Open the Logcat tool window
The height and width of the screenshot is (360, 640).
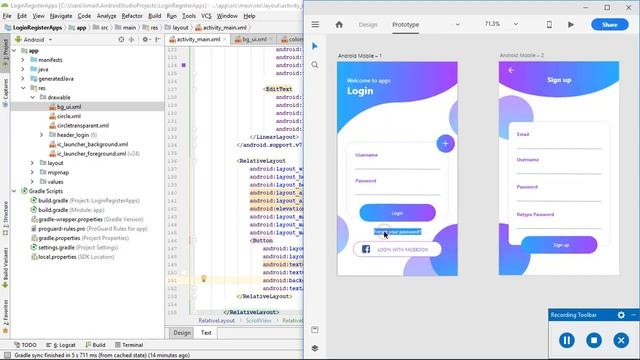point(60,345)
